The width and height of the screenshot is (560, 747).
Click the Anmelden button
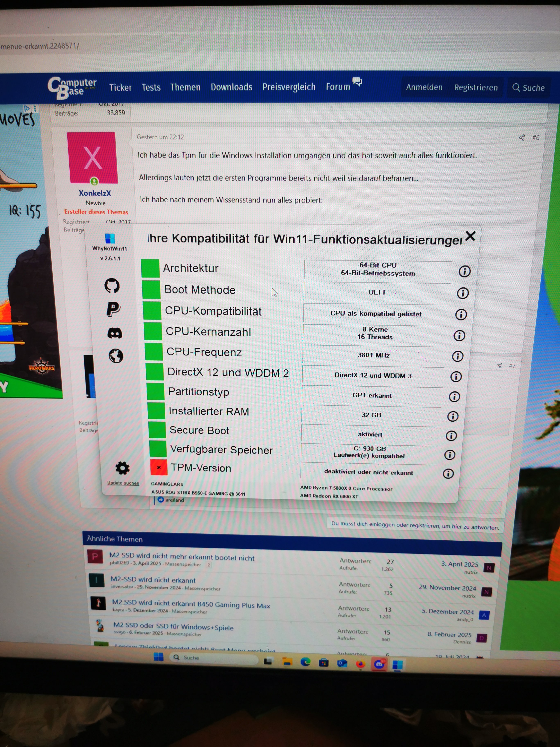424,87
